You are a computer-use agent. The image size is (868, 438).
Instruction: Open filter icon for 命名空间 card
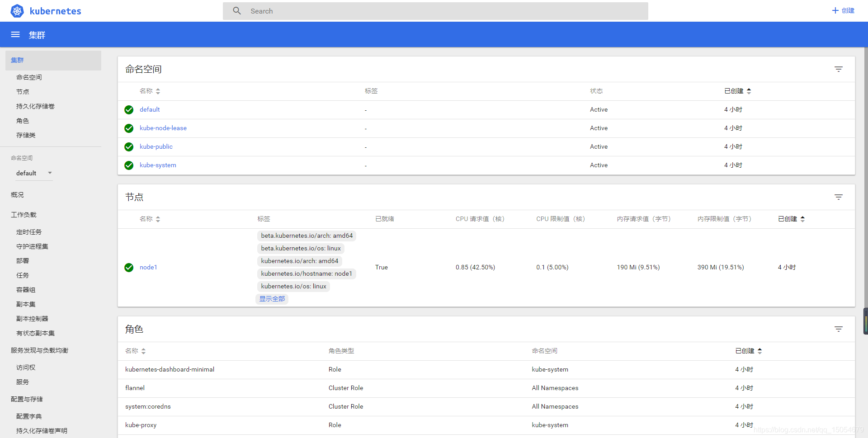point(839,69)
